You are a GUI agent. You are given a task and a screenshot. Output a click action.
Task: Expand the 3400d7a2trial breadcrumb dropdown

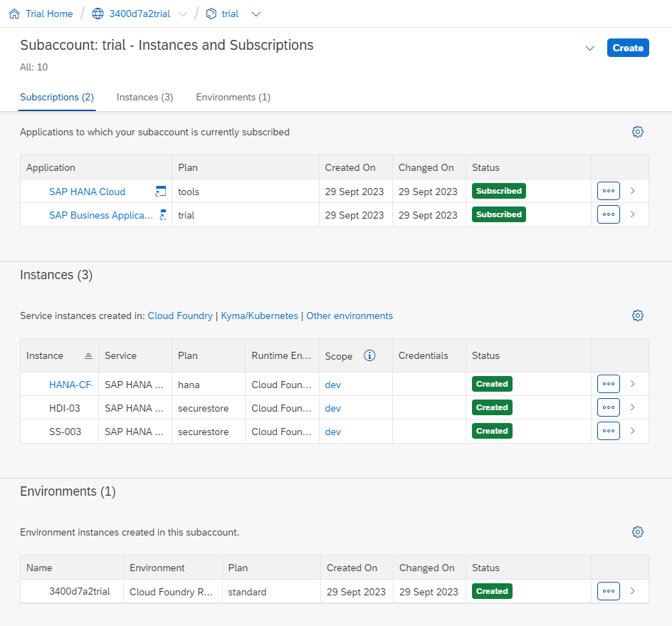pyautogui.click(x=183, y=14)
